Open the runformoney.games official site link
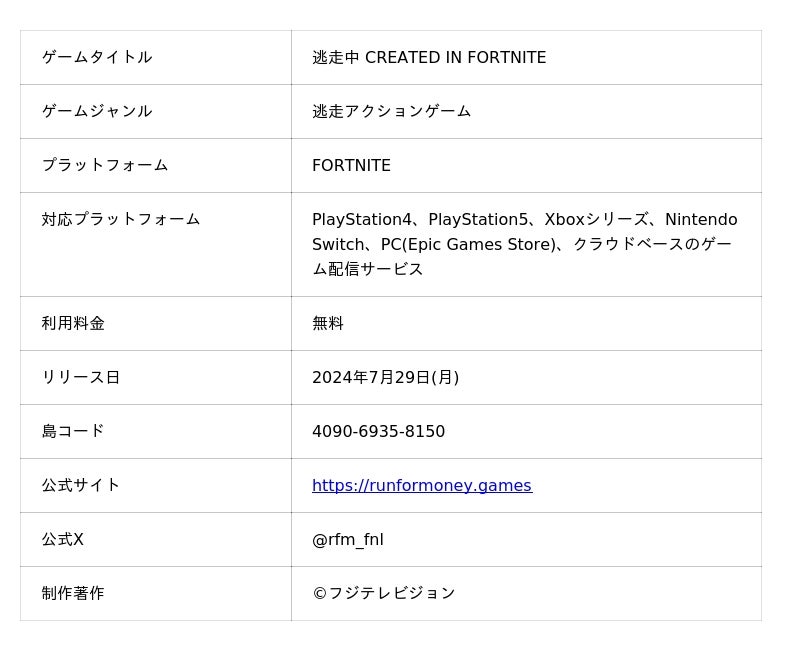Screen dimensions: 800x651 [x=421, y=486]
